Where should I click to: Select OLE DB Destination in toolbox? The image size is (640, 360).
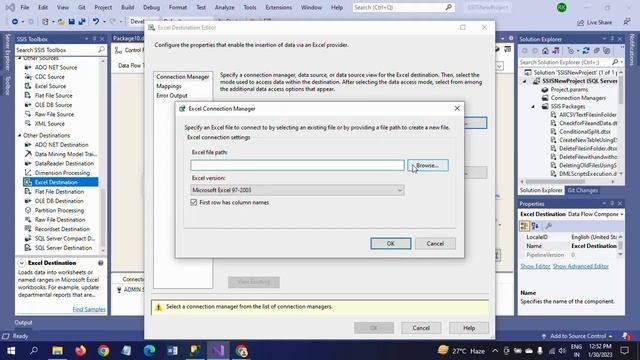click(59, 201)
